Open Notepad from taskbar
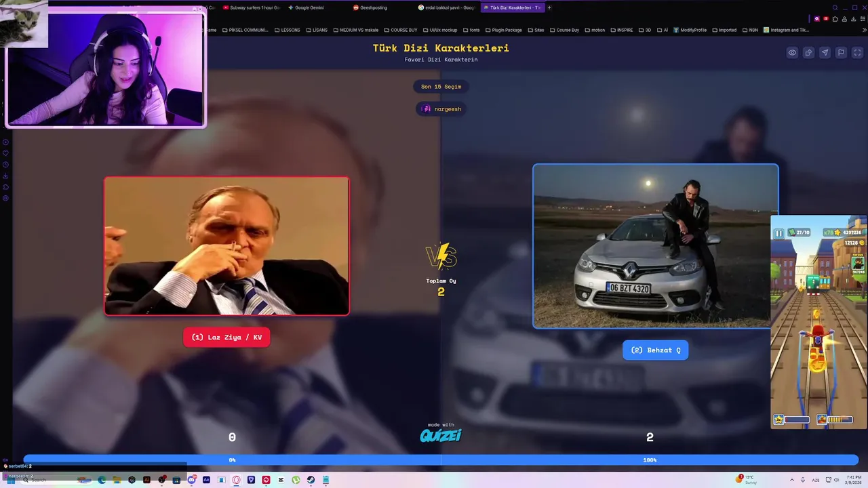 [x=325, y=480]
